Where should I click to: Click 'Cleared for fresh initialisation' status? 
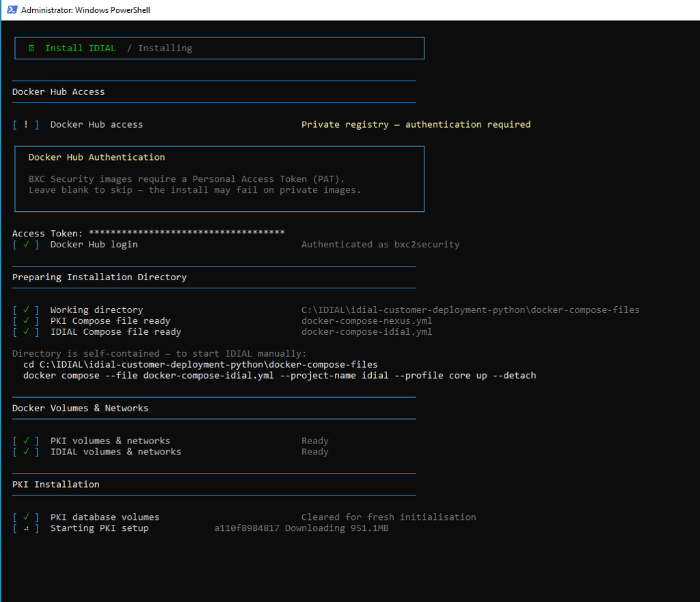pos(389,517)
